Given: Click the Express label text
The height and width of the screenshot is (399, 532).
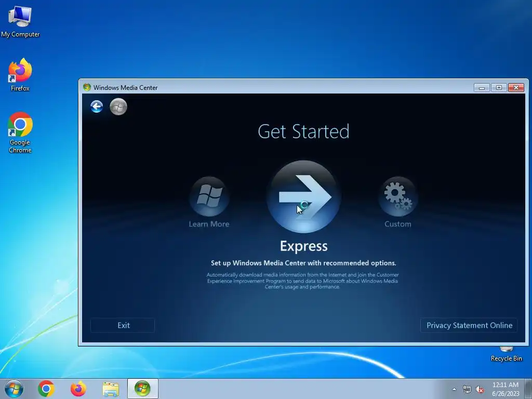Looking at the screenshot, I should click(303, 246).
